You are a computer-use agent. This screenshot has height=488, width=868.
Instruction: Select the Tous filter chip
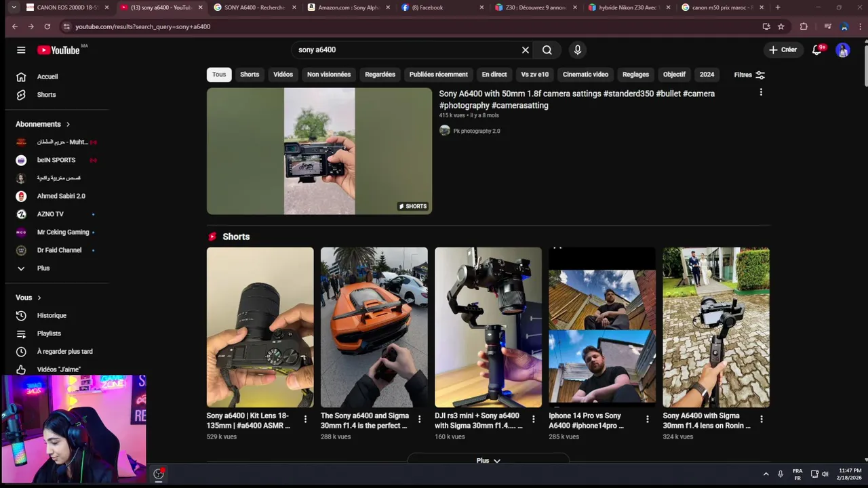tap(219, 75)
